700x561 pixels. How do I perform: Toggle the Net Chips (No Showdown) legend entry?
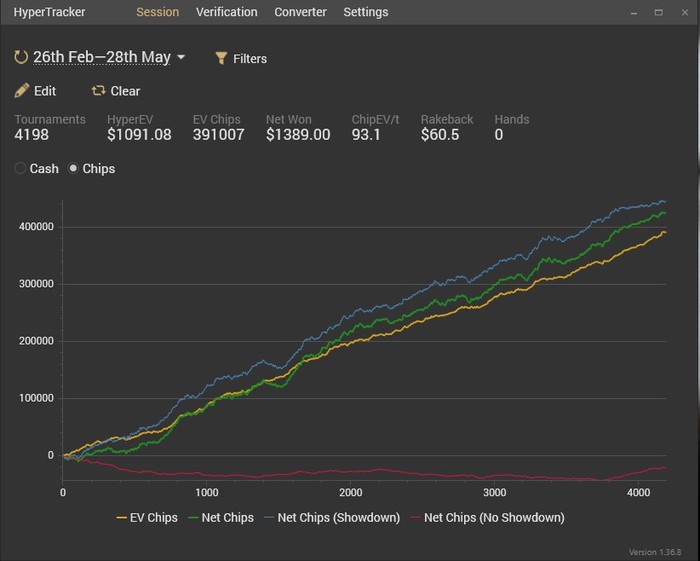pyautogui.click(x=486, y=517)
